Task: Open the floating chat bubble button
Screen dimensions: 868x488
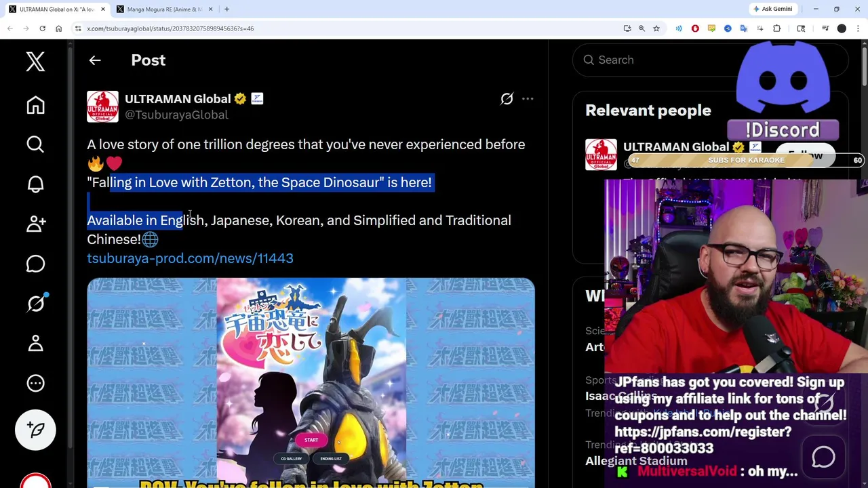Action: point(823,457)
